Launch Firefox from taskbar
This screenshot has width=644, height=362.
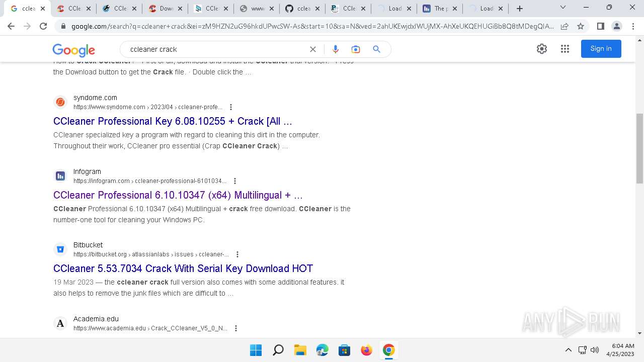click(366, 350)
